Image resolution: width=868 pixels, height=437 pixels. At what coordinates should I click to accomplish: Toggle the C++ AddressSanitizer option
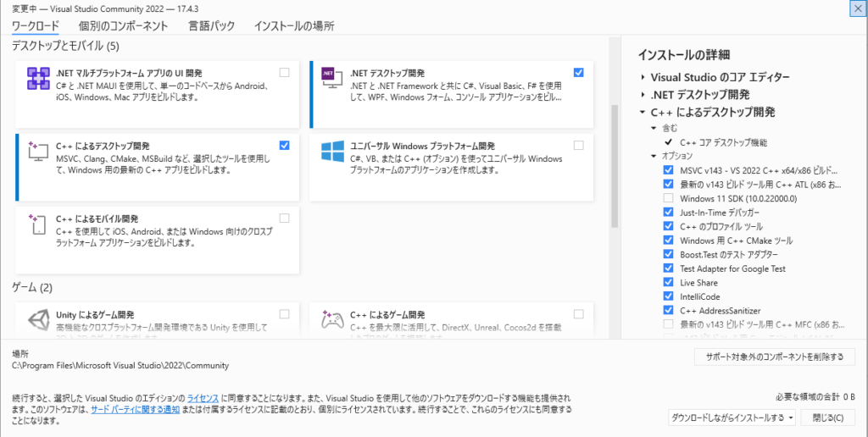[x=668, y=310]
